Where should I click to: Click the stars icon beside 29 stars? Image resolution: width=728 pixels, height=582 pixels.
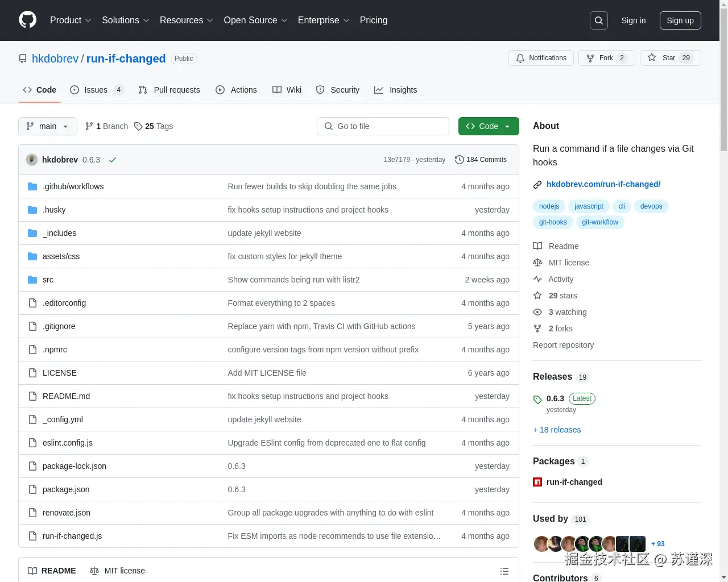pos(537,296)
